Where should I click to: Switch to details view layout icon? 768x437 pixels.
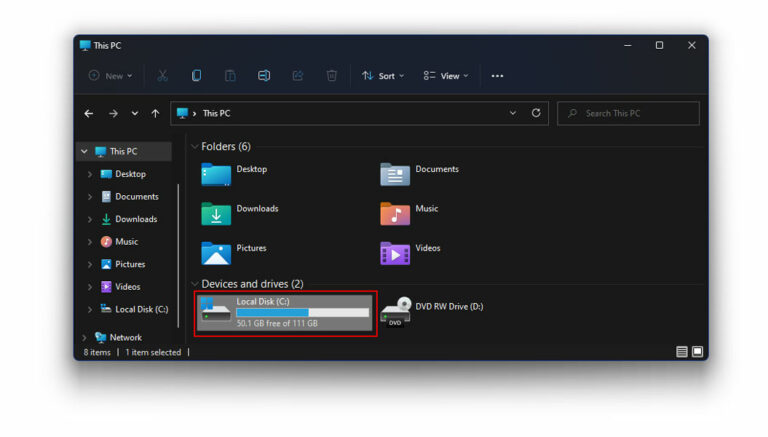click(681, 352)
